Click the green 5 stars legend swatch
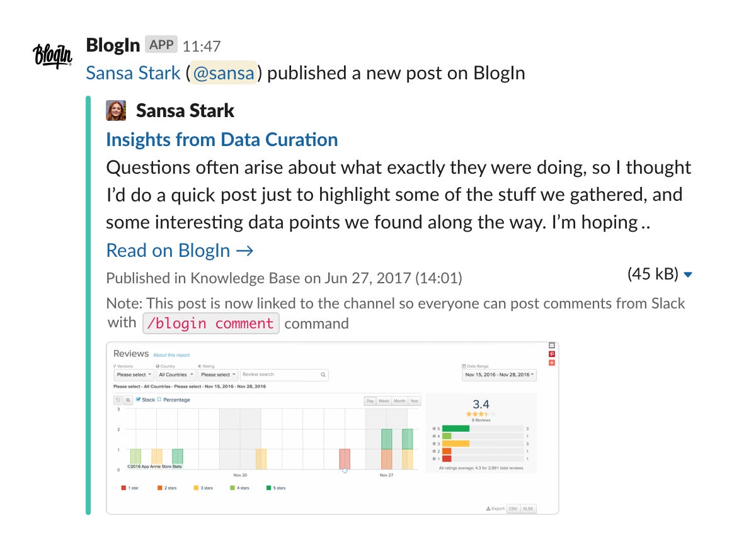This screenshot has height=554, width=756. [268, 487]
